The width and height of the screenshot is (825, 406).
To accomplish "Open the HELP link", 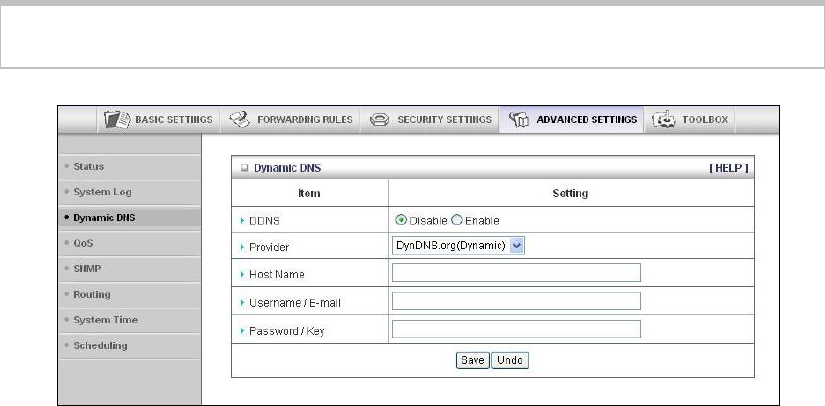I will point(729,168).
